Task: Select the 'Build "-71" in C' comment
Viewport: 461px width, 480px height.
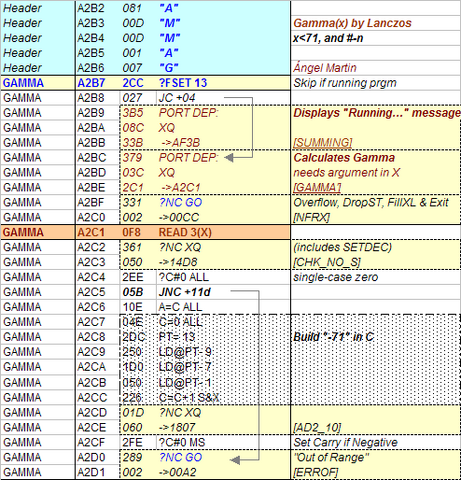Action: [333, 337]
